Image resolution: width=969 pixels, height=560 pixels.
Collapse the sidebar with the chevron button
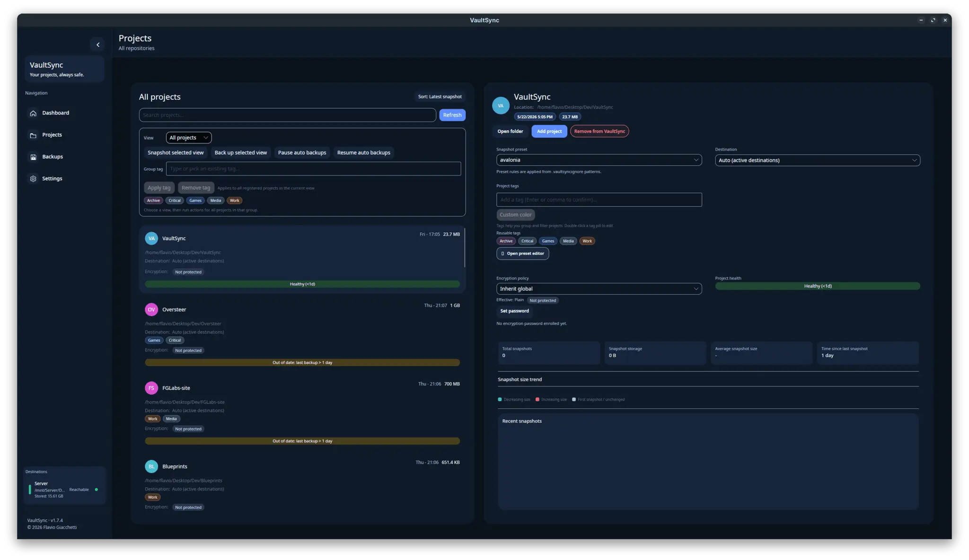coord(97,44)
